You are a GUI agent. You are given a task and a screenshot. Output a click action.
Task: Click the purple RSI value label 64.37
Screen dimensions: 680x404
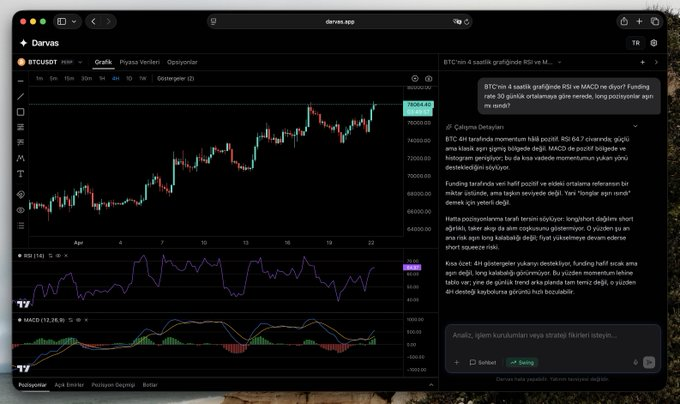412,267
